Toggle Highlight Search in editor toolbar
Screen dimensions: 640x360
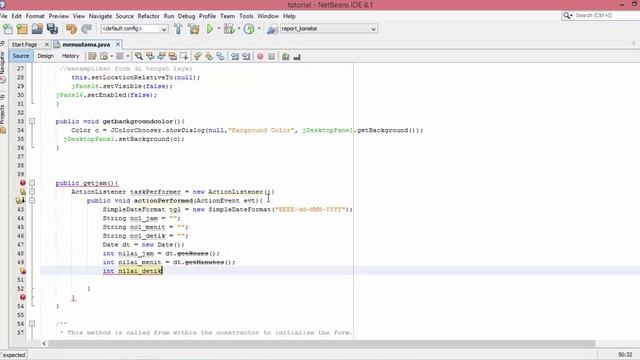click(173, 56)
